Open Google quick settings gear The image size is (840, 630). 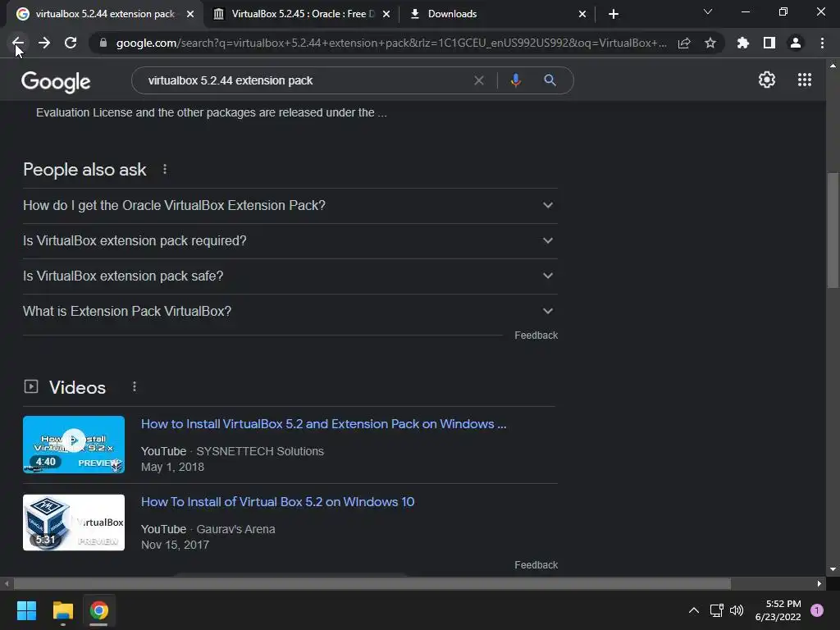767,80
